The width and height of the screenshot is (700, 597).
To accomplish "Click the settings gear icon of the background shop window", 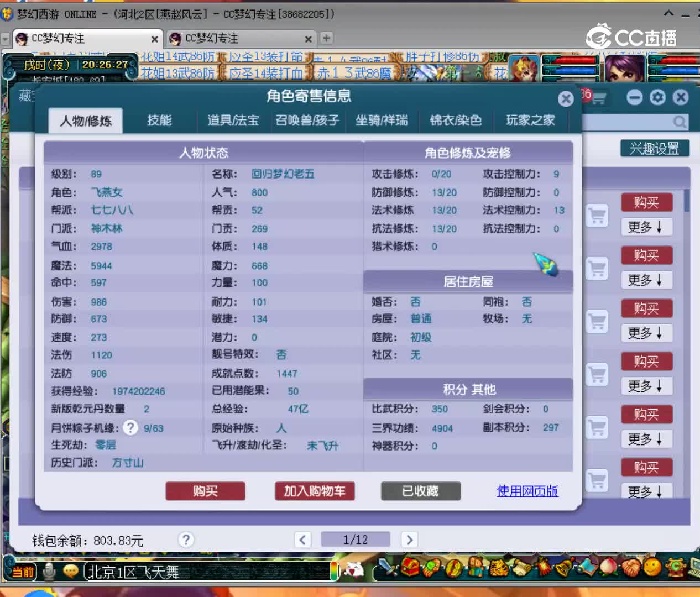I will (x=657, y=97).
